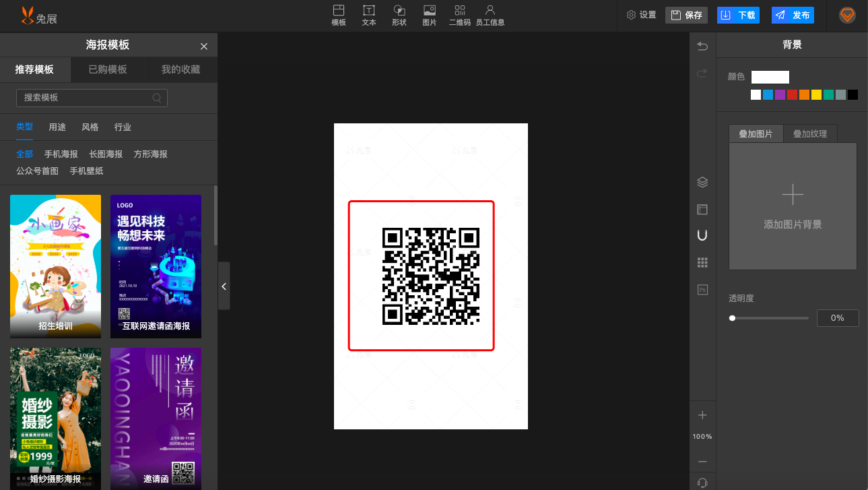Toggle the grid display icon
This screenshot has width=868, height=490.
pyautogui.click(x=702, y=262)
